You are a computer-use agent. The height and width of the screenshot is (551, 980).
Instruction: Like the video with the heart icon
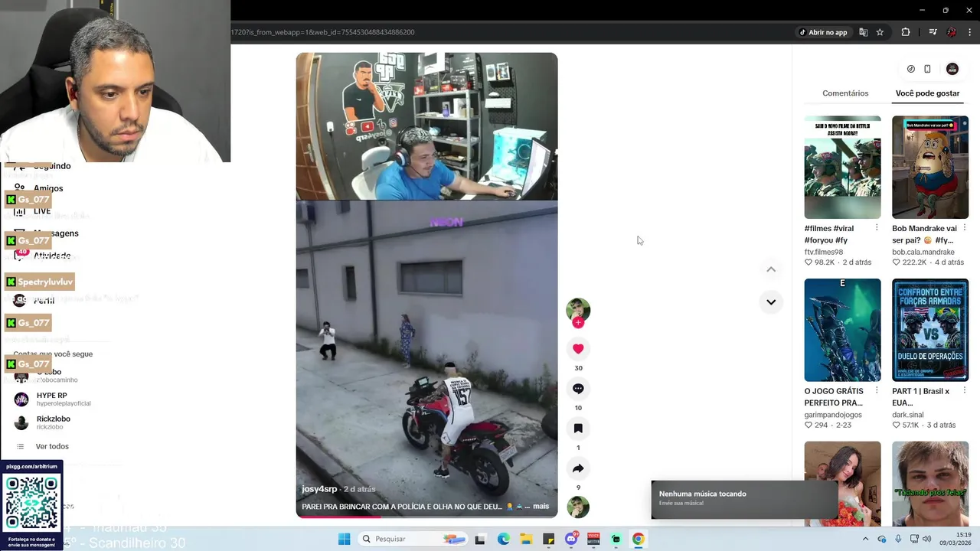[x=578, y=349]
